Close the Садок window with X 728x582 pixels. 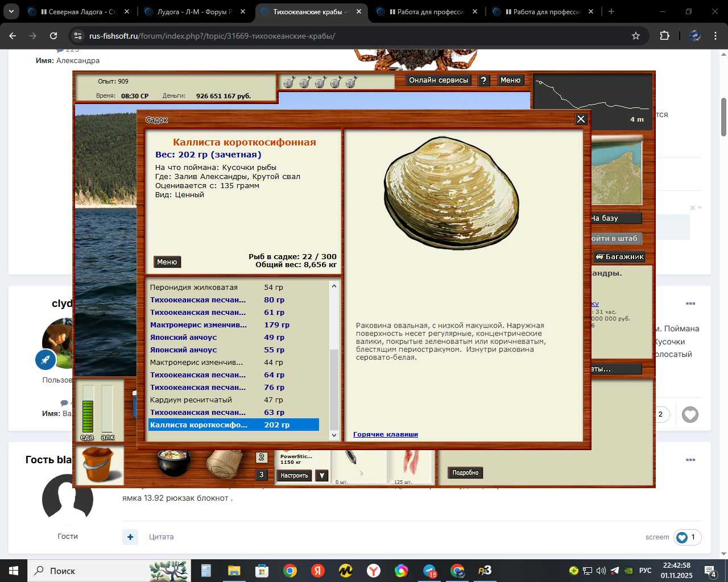[x=581, y=119]
